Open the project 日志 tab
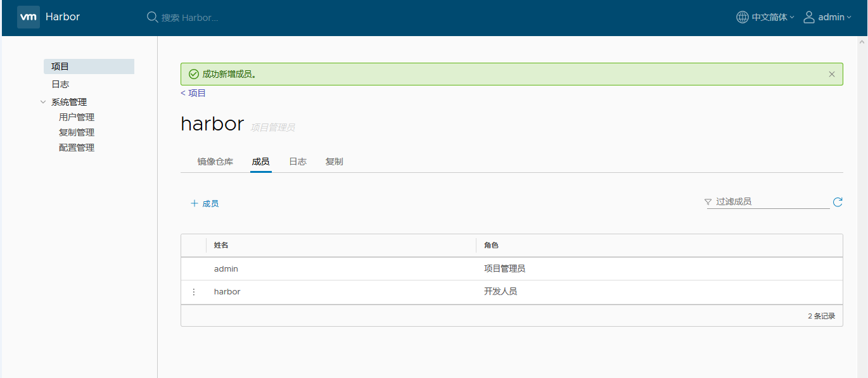This screenshot has height=378, width=868. pos(298,161)
